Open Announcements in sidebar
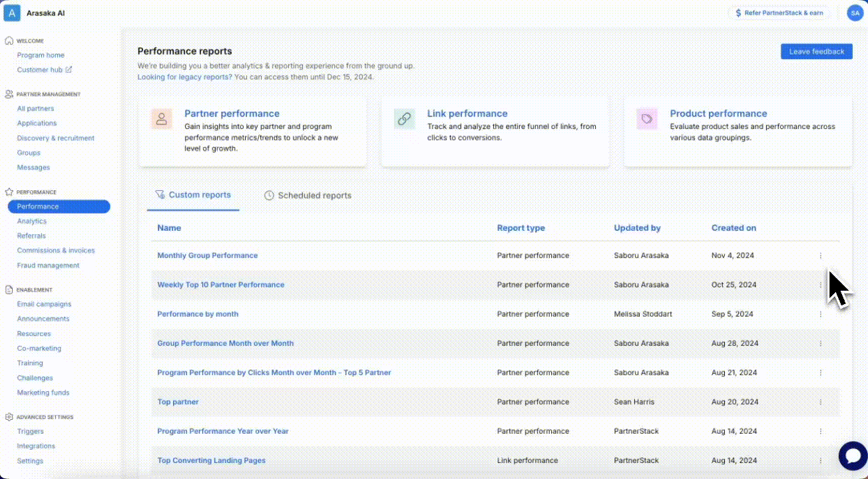Image resolution: width=868 pixels, height=479 pixels. coord(43,319)
